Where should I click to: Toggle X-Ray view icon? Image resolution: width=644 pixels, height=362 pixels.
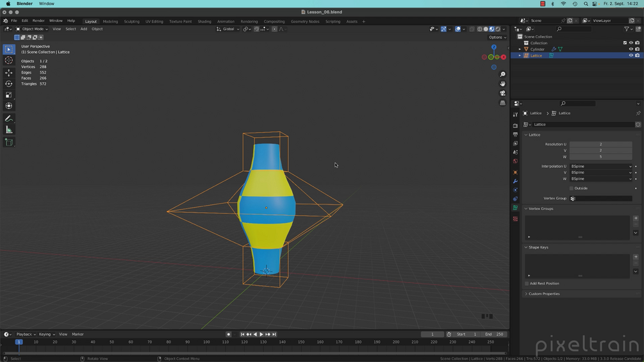tap(472, 29)
